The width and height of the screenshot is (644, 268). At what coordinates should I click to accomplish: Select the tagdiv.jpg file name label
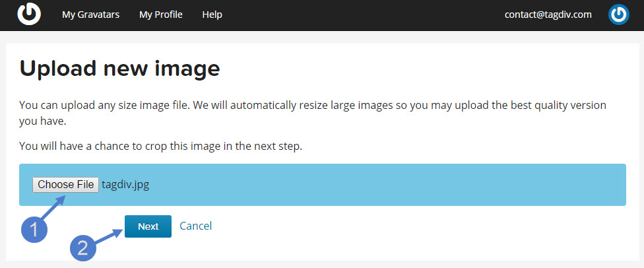(125, 185)
